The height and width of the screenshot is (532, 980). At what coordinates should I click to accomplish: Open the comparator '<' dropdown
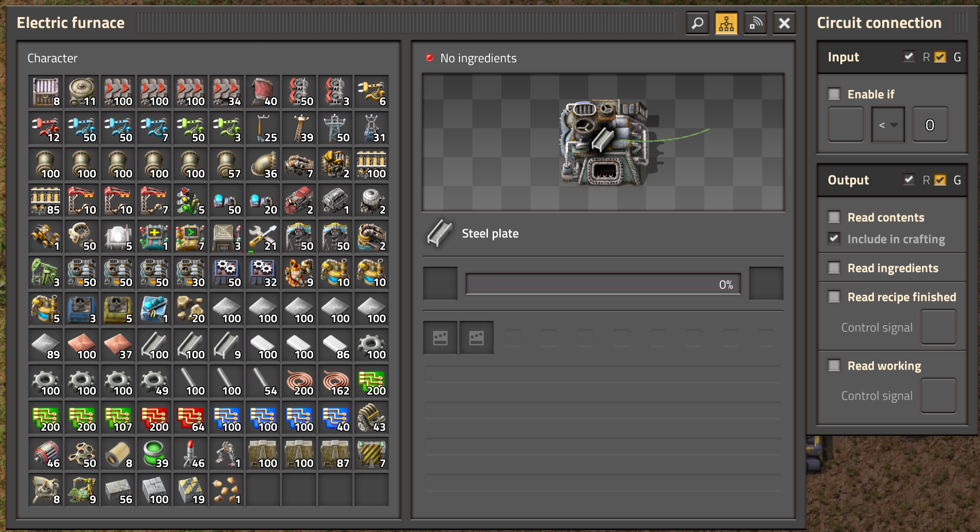pyautogui.click(x=888, y=125)
